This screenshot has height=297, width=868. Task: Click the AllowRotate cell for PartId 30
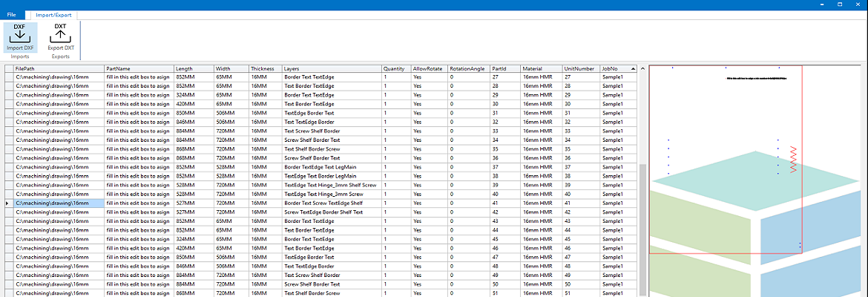tap(429, 104)
